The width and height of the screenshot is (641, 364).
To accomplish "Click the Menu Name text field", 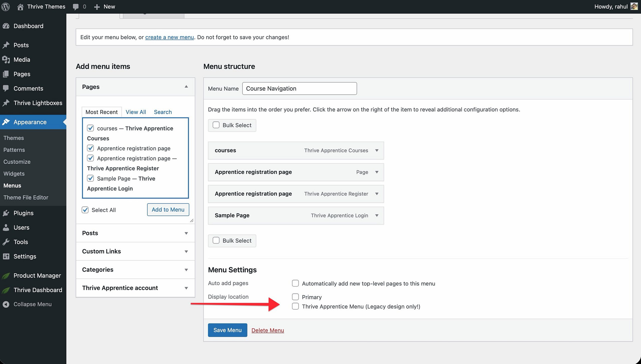I will coord(299,89).
